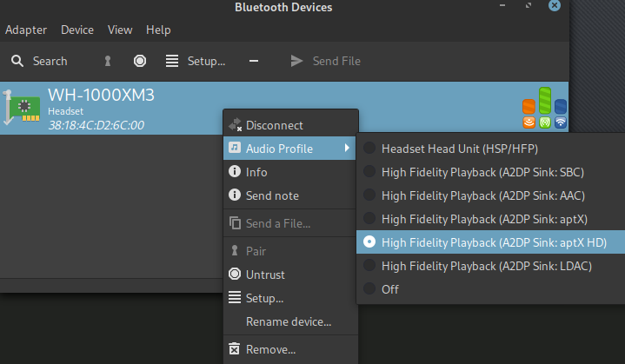This screenshot has width=625, height=364.
Task: Select A2DP Sink: LDAC profile
Action: tap(490, 266)
